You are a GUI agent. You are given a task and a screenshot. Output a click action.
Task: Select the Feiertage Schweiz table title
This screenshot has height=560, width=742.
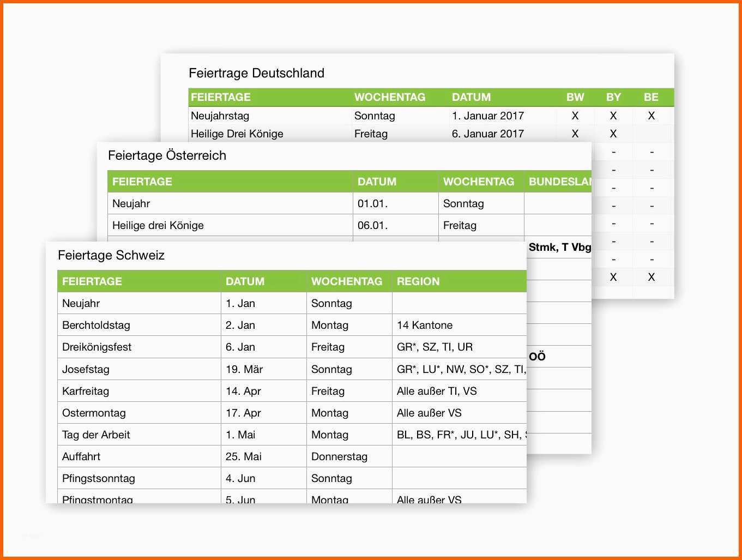pyautogui.click(x=111, y=255)
